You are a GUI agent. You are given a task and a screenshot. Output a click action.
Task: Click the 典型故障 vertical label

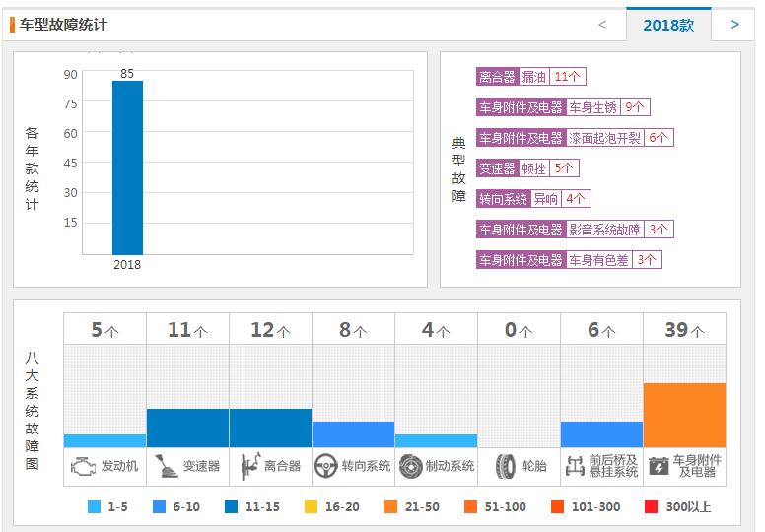pyautogui.click(x=458, y=169)
